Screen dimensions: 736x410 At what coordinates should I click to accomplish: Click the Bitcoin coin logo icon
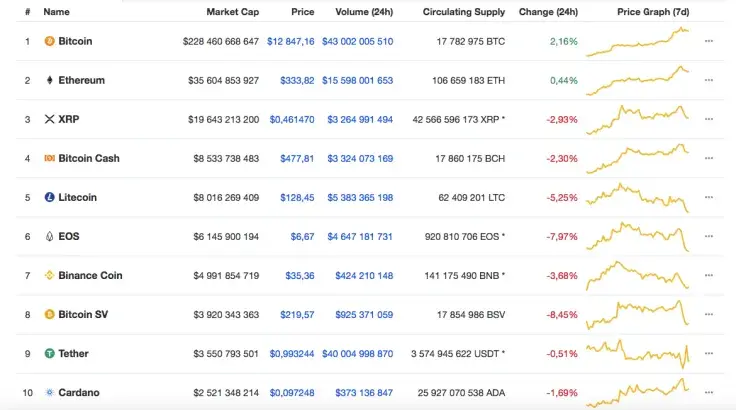coord(50,41)
